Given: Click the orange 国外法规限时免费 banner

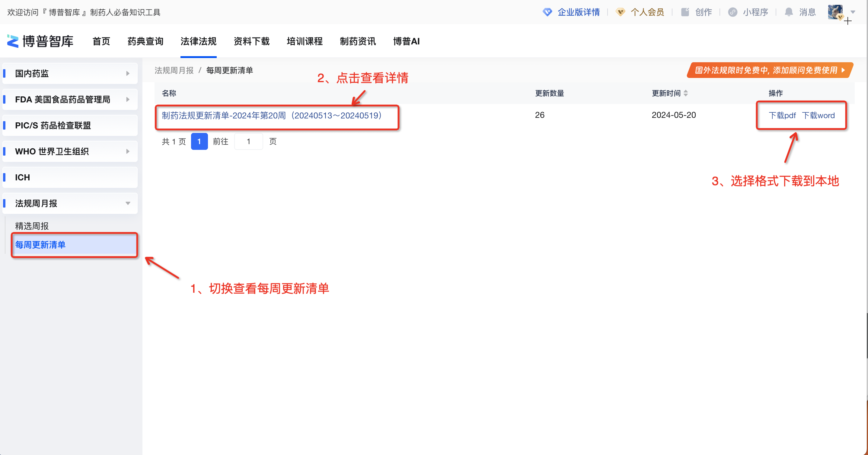Looking at the screenshot, I should click(x=770, y=70).
